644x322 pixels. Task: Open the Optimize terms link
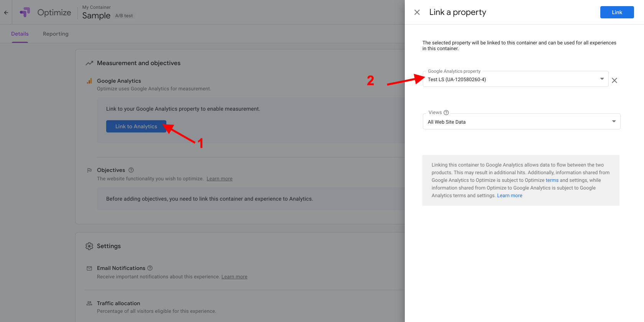pyautogui.click(x=552, y=180)
